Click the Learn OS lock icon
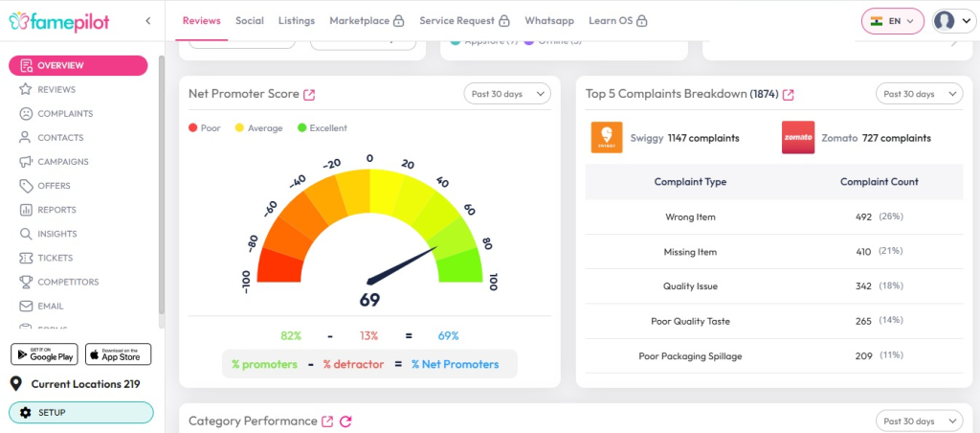This screenshot has height=433, width=980. point(642,21)
